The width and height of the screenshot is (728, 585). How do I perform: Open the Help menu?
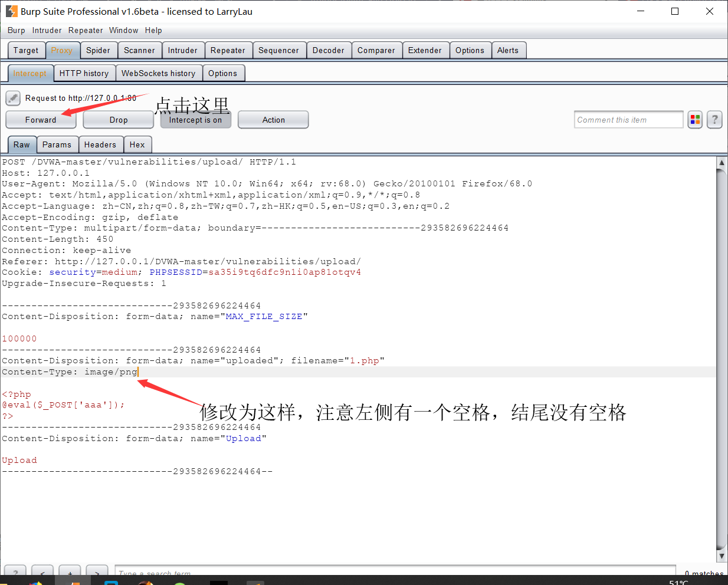tap(153, 30)
